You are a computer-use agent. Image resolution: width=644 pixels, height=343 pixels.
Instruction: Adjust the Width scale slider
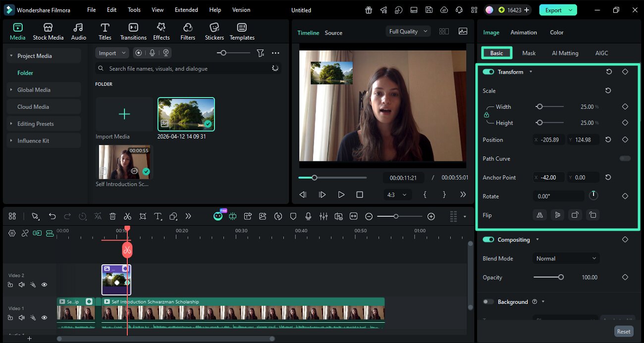pos(550,106)
